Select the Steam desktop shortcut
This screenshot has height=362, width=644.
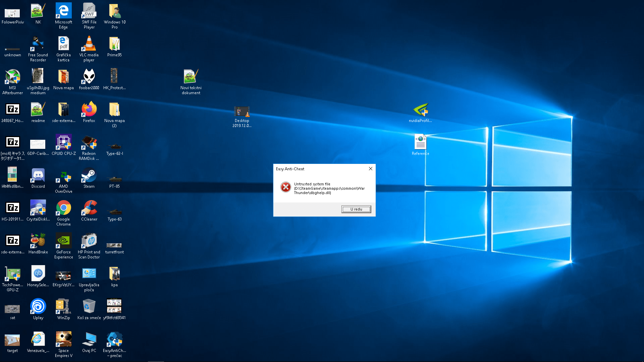(89, 178)
